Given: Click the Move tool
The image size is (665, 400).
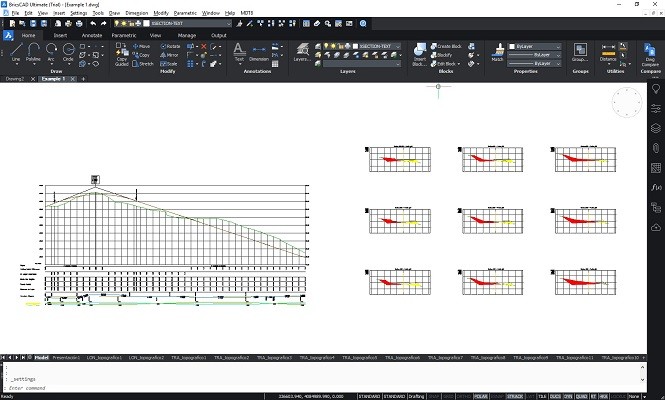Looking at the screenshot, I should 141,46.
